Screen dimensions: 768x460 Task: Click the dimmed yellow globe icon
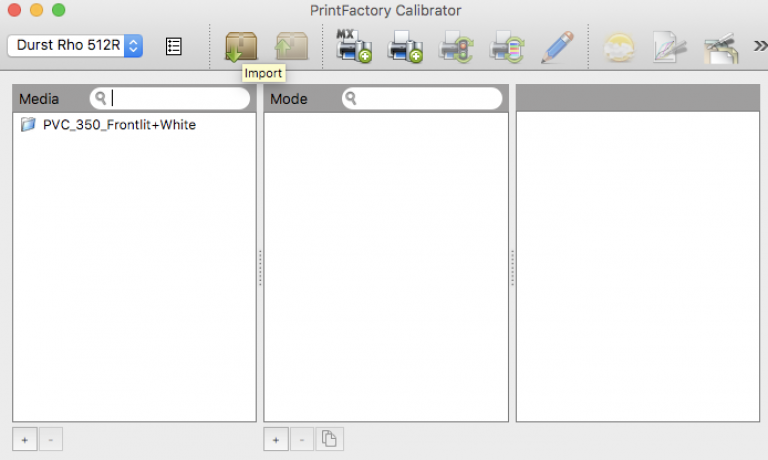619,48
